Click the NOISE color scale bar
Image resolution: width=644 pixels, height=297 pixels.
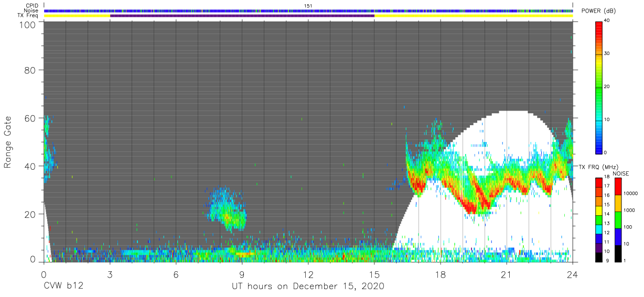618,219
